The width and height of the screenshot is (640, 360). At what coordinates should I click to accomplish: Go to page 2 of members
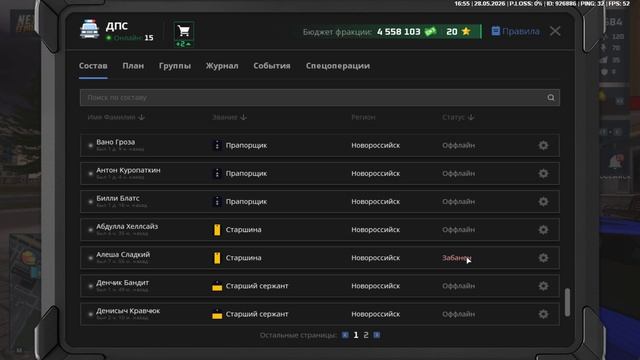click(366, 335)
